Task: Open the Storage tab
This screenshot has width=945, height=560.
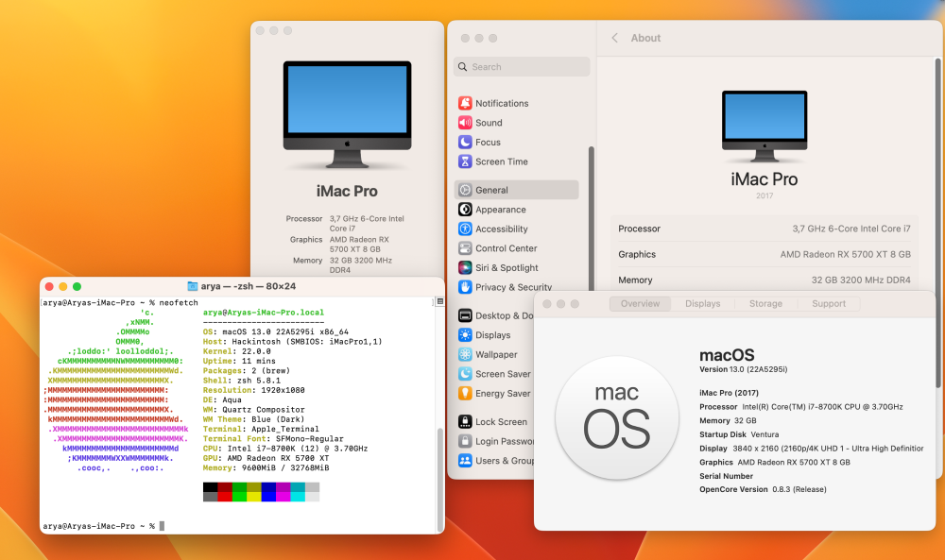Action: (765, 303)
